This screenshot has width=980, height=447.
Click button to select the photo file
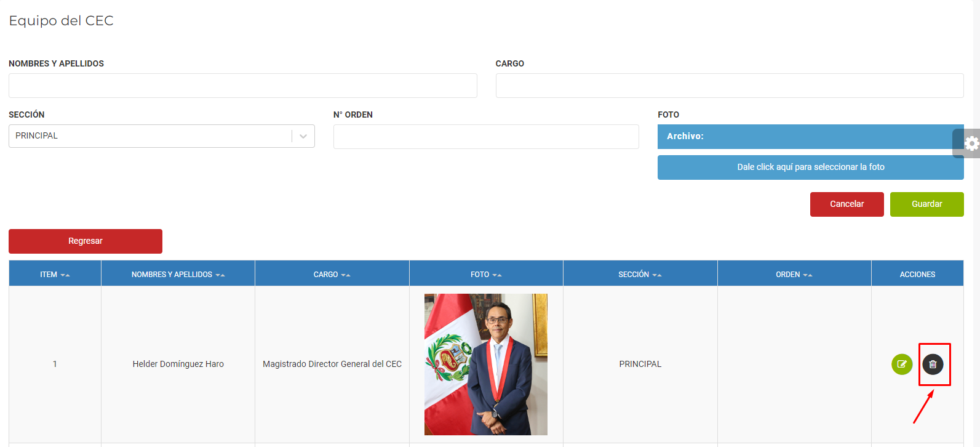click(x=810, y=167)
